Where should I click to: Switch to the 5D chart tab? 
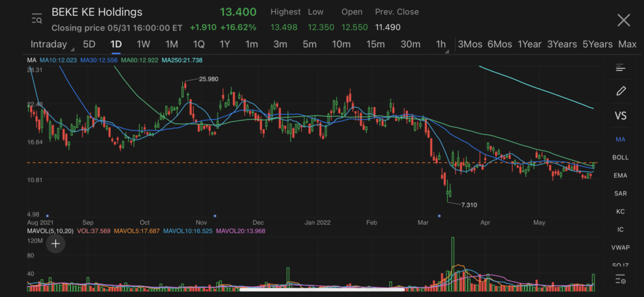(89, 45)
